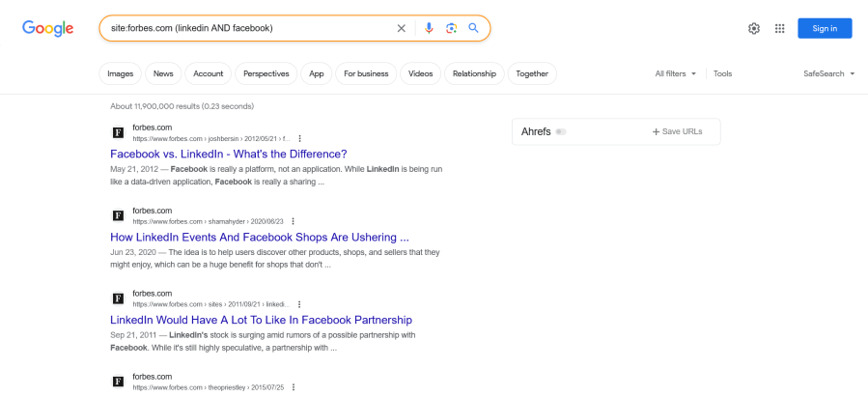Click the sites 2011/09/21 URL breadcrumb
This screenshot has height=397, width=868.
210,304
